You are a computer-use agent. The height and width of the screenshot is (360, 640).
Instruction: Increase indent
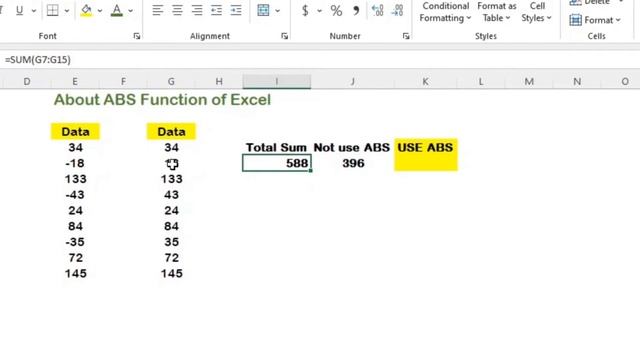pos(236,10)
